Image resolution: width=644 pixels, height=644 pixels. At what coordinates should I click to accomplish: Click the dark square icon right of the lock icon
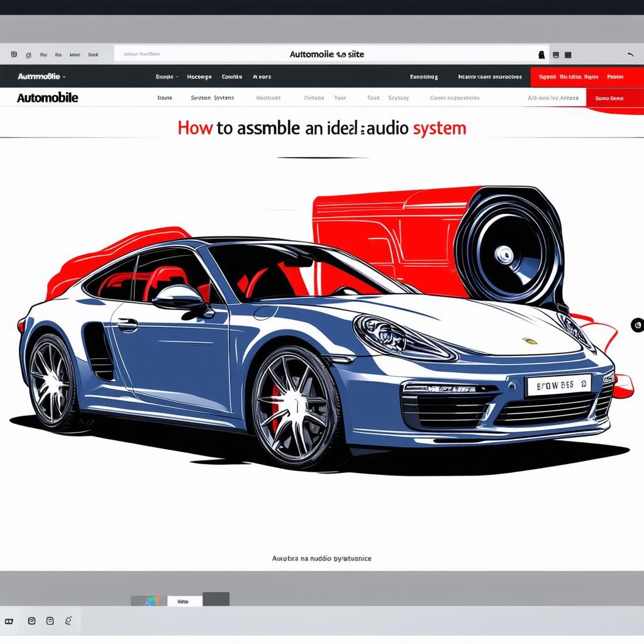(568, 55)
